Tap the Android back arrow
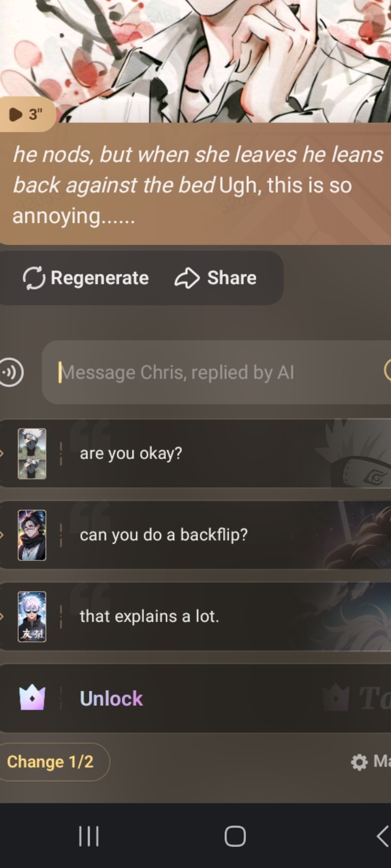The image size is (391, 868). pyautogui.click(x=383, y=836)
